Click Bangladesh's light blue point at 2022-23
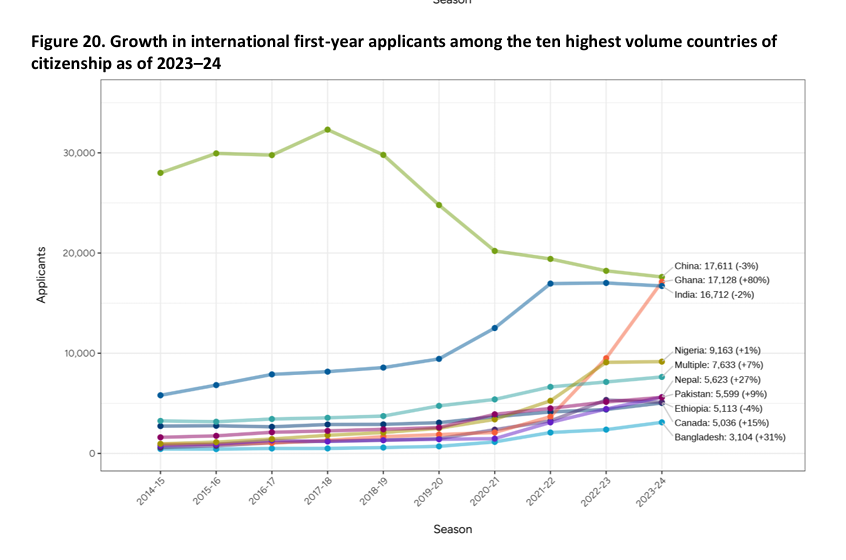This screenshot has width=846, height=560. click(x=606, y=430)
